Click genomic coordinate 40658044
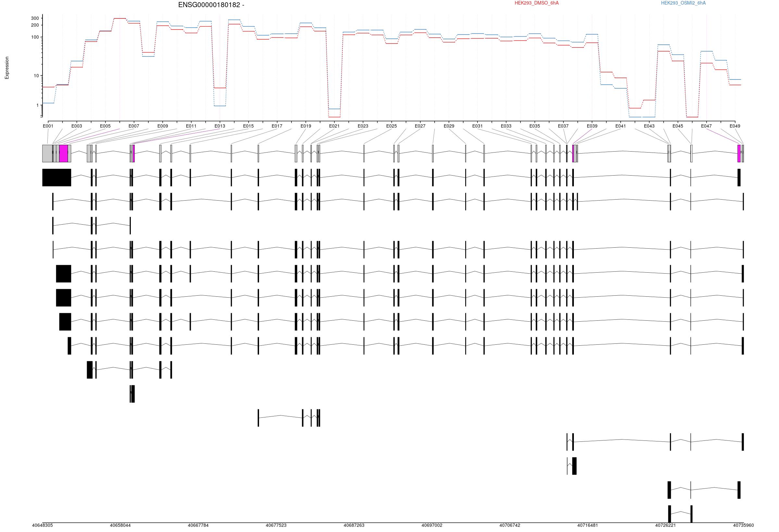Viewport: 779px width, 532px height. (120, 525)
